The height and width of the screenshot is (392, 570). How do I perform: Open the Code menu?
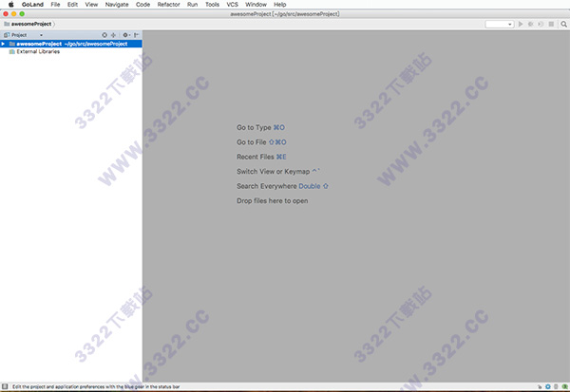[x=142, y=5]
